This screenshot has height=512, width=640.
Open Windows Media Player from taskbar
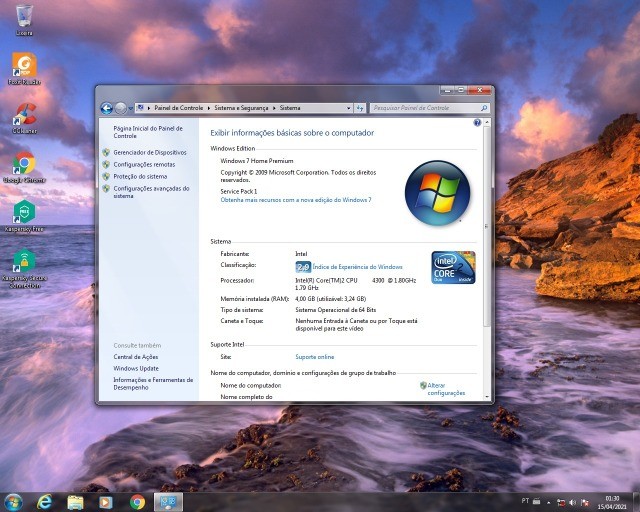[106, 502]
